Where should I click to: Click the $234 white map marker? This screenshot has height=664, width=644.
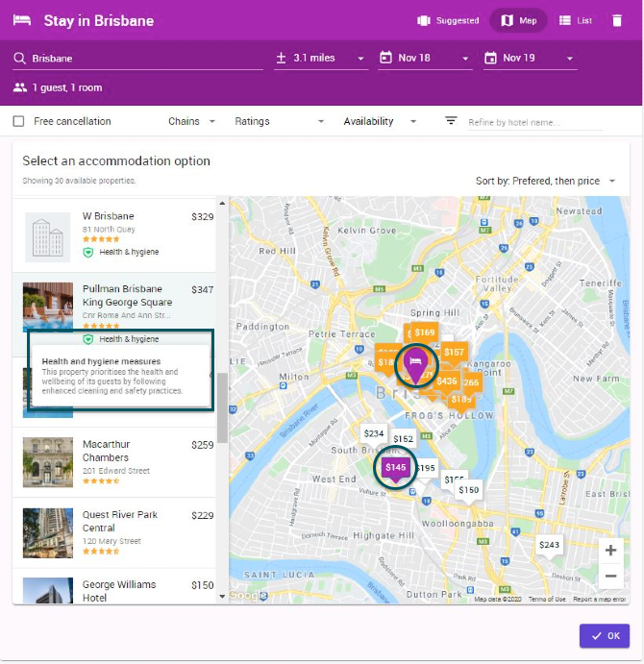point(373,434)
